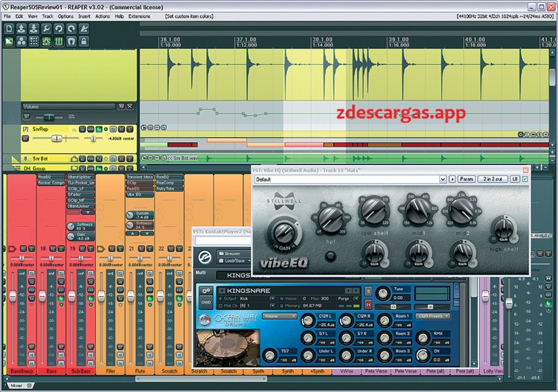Viewport: 558px width, 392px height.
Task: Open the Actions menu
Action: (103, 16)
